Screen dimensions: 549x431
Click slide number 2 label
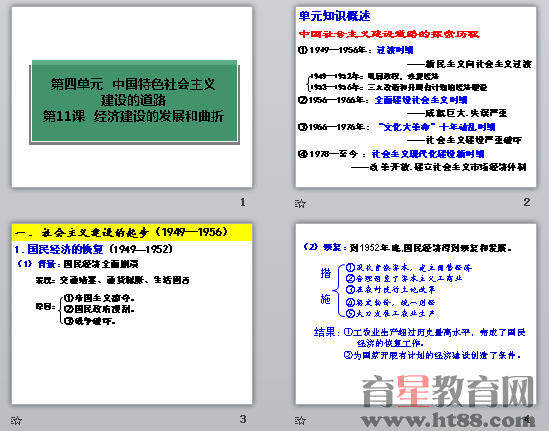(527, 202)
